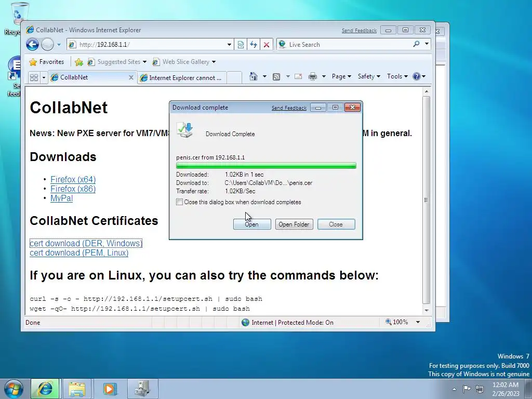Open the Favorites center

coord(46,62)
